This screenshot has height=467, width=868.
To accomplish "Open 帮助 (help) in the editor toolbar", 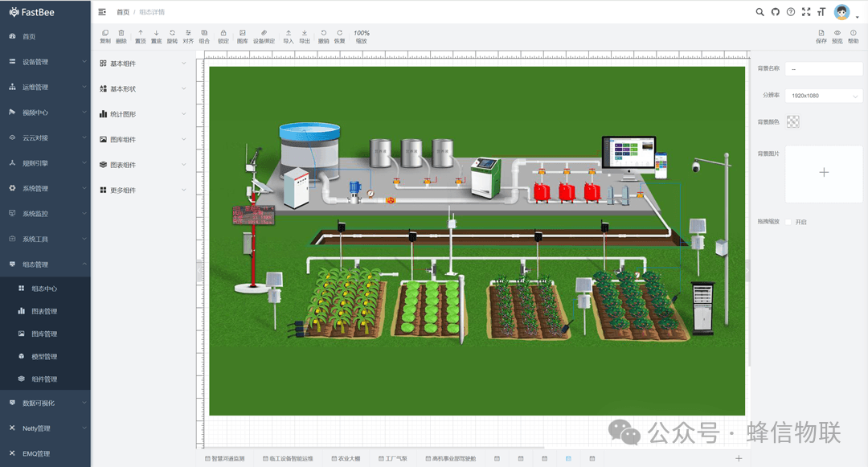I will [x=853, y=36].
